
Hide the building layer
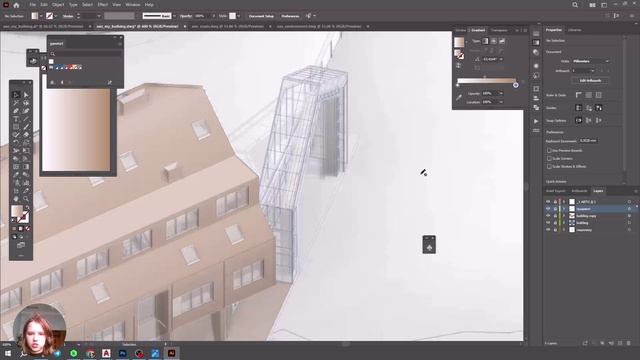point(548,223)
